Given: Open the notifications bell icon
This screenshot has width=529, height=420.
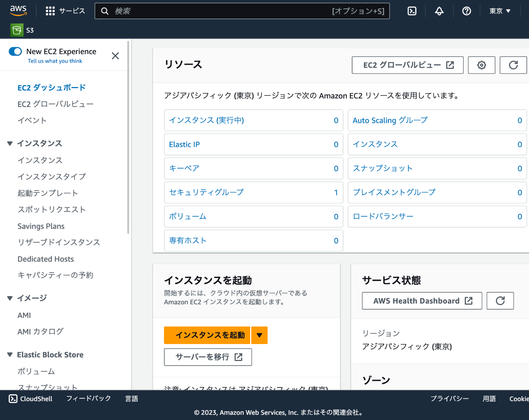Looking at the screenshot, I should coord(439,11).
